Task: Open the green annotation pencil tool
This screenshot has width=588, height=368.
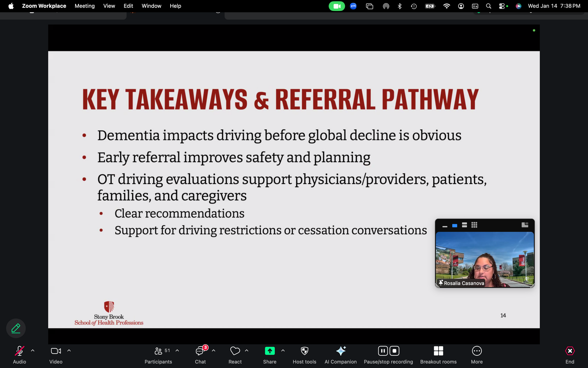Action: [x=16, y=328]
